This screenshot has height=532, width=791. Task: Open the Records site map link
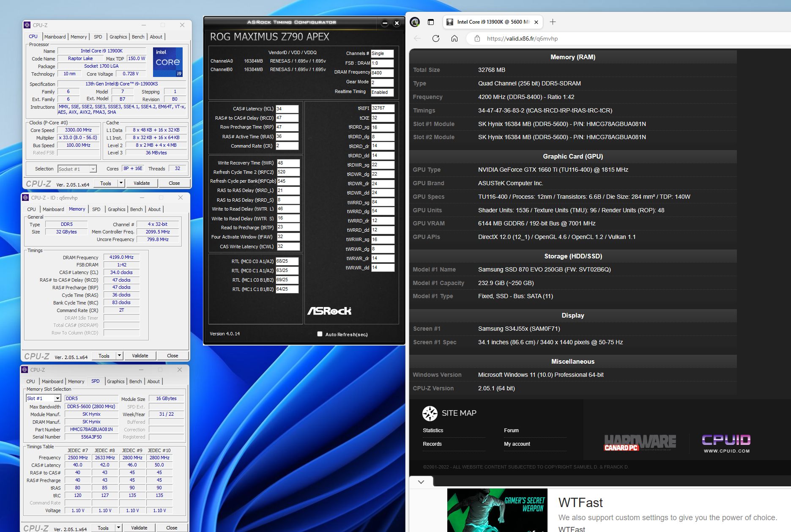[432, 444]
